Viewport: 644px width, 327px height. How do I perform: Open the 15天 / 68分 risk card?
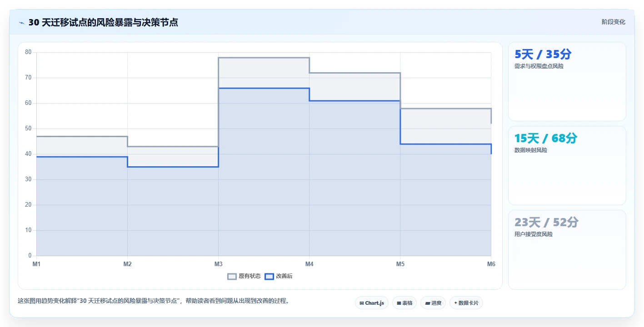point(567,166)
